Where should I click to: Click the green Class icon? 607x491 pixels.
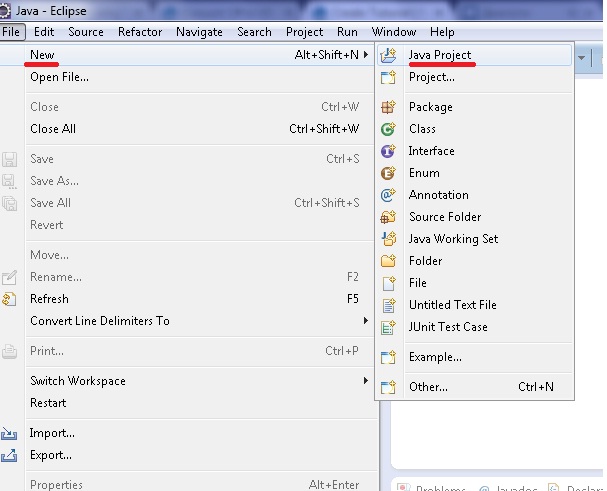388,129
